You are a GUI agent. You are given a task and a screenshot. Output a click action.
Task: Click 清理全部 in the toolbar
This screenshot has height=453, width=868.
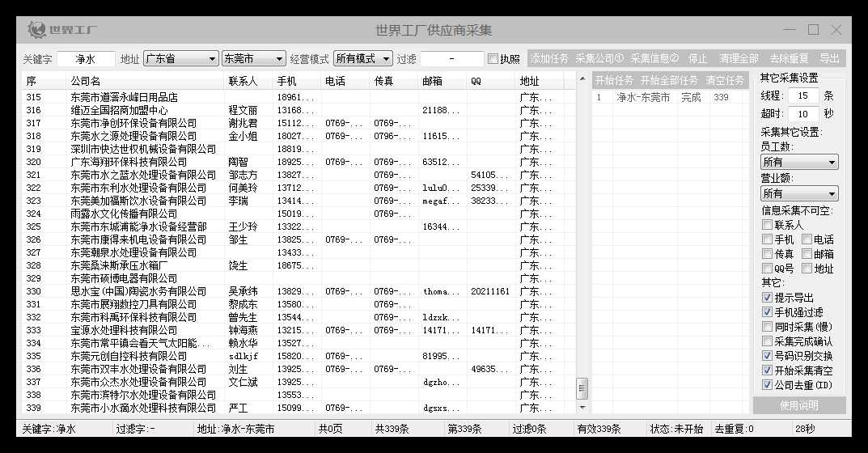[739, 58]
